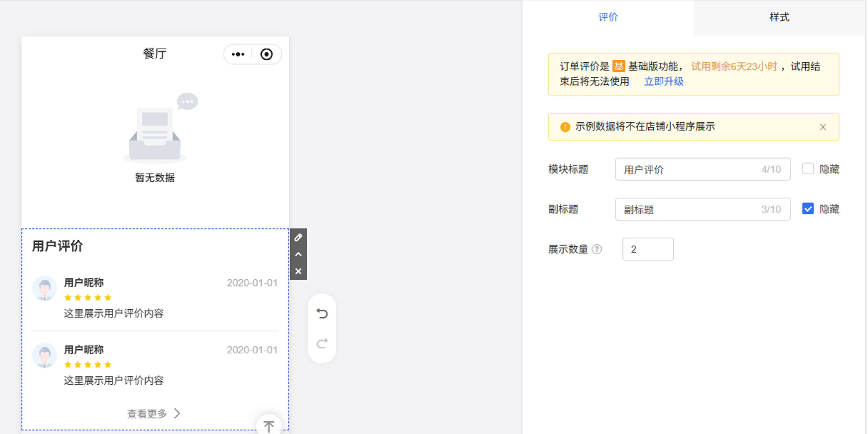The image size is (868, 434).
Task: Click the back-to-top arrow icon
Action: pos(269,426)
